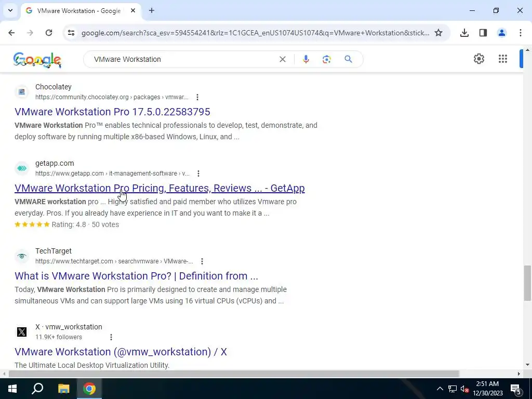Close the VMware Workstation Google tab
This screenshot has height=399, width=532.
133,10
